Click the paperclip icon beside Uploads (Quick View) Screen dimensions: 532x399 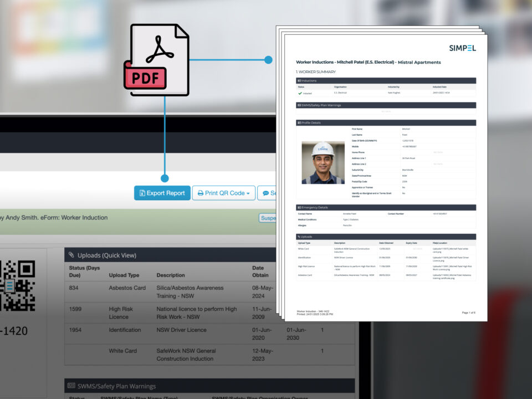click(71, 255)
